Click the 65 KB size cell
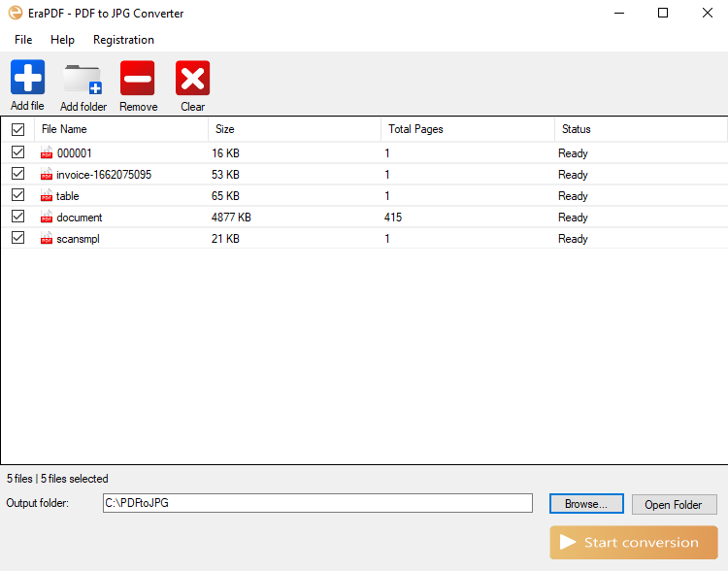Image resolution: width=728 pixels, height=571 pixels. pyautogui.click(x=225, y=195)
